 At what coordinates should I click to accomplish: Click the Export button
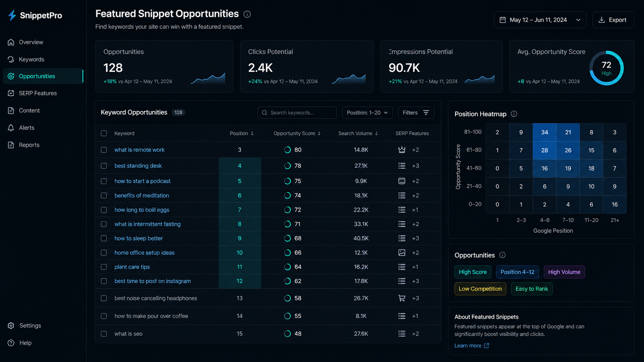[613, 20]
